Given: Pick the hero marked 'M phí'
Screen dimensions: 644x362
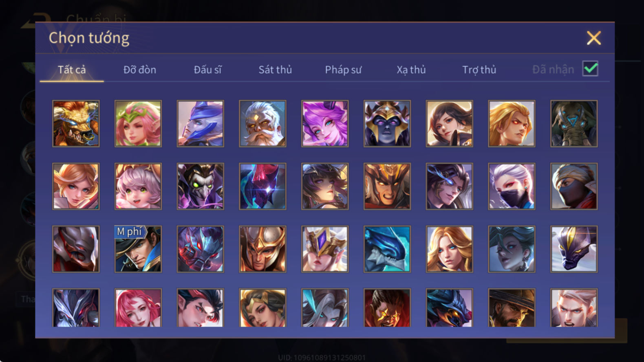Looking at the screenshot, I should click(x=138, y=249).
